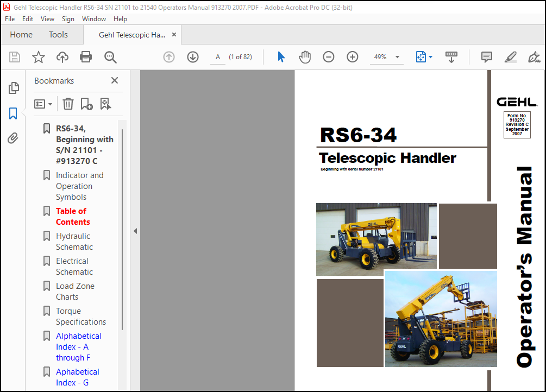Switch to the Home tab
This screenshot has height=392, width=546.
point(21,34)
